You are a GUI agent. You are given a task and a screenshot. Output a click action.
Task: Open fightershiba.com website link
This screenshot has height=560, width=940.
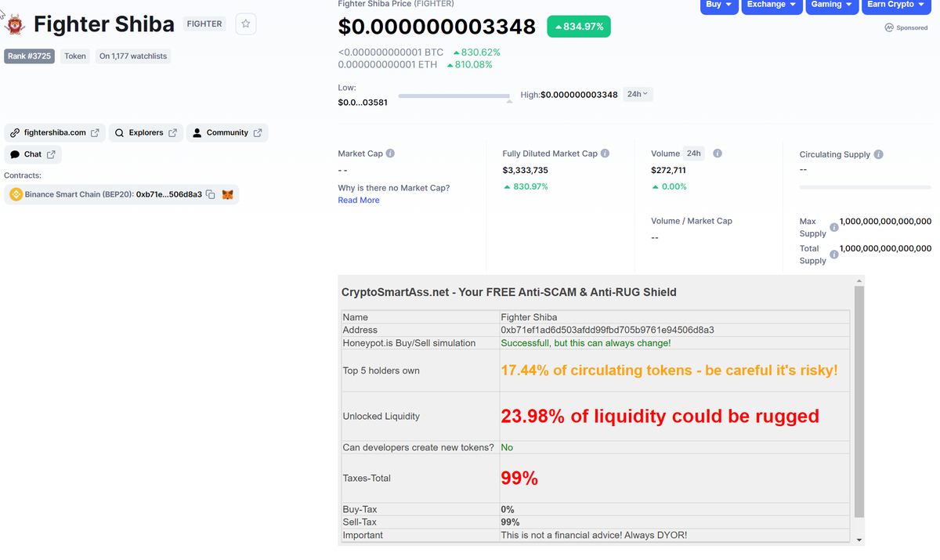pyautogui.click(x=54, y=132)
